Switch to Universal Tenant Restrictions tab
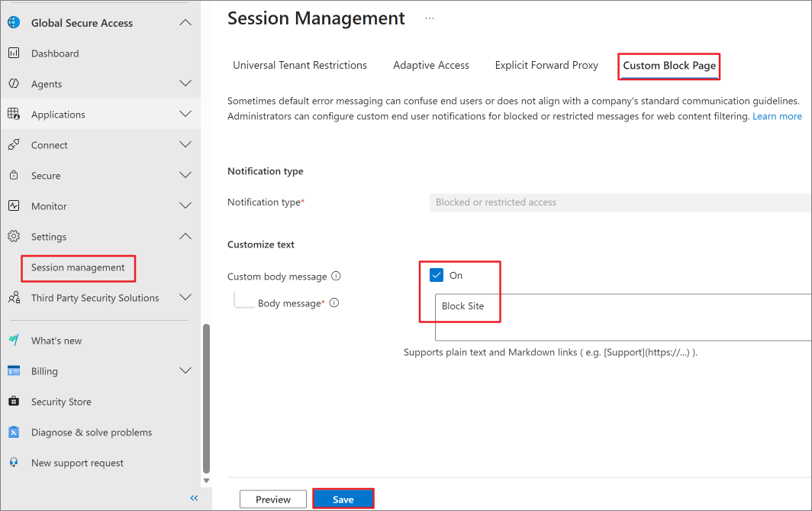 tap(300, 65)
